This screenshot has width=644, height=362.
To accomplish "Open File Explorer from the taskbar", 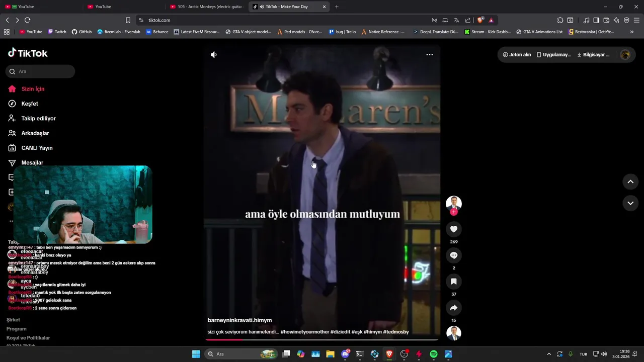I will pyautogui.click(x=330, y=354).
